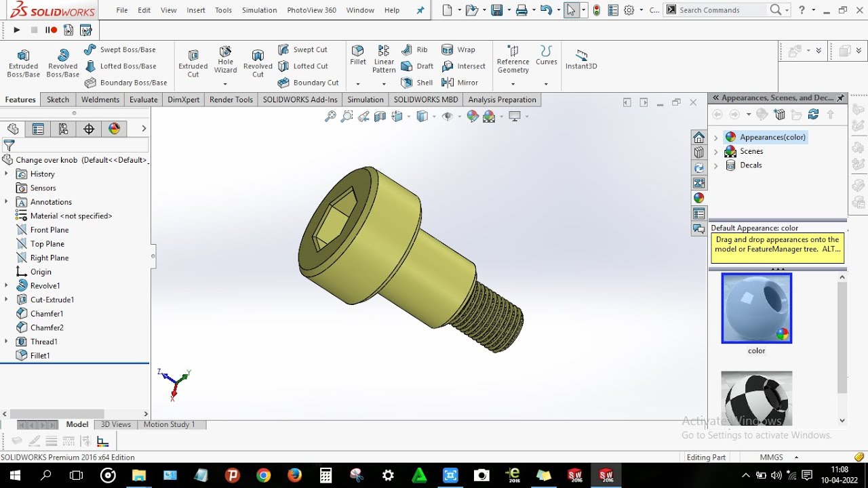
Task: Choose Lofted Boss/Base feature
Action: 120,66
